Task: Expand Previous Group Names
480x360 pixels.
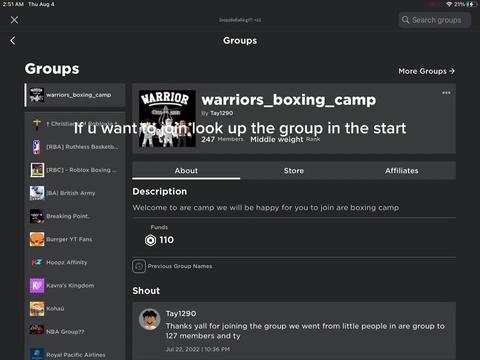Action: tap(180, 266)
